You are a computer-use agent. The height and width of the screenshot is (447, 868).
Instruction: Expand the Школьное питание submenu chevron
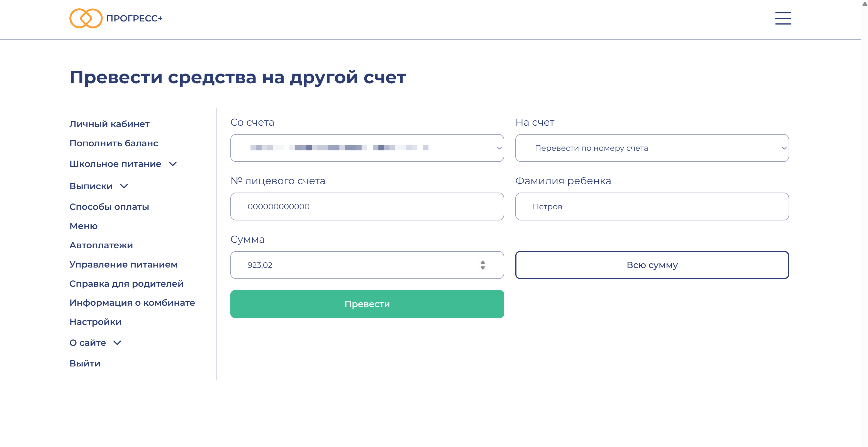tap(173, 164)
